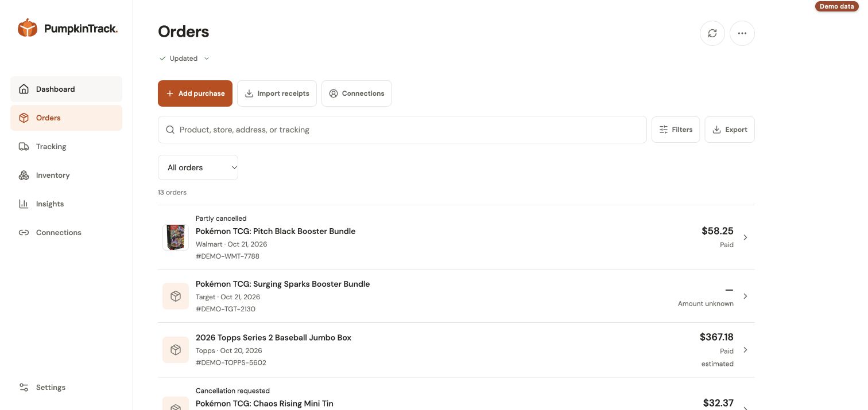Focus the product search field

pos(402,130)
